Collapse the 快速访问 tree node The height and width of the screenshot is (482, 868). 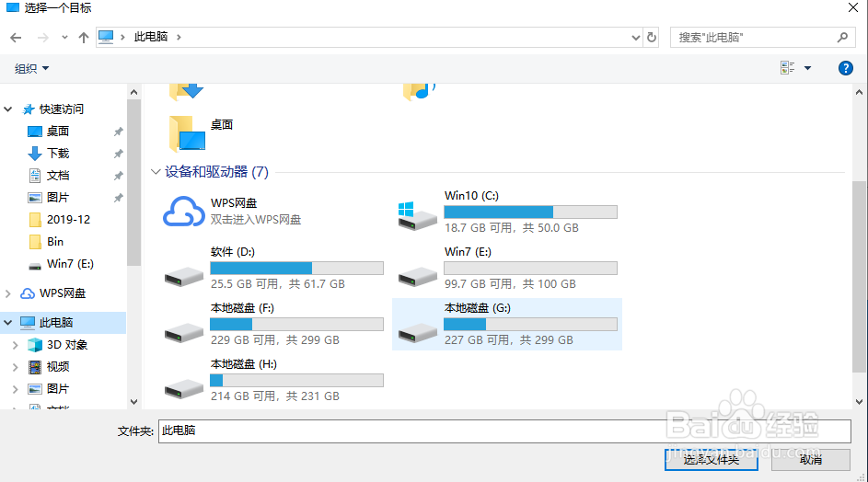[7, 109]
